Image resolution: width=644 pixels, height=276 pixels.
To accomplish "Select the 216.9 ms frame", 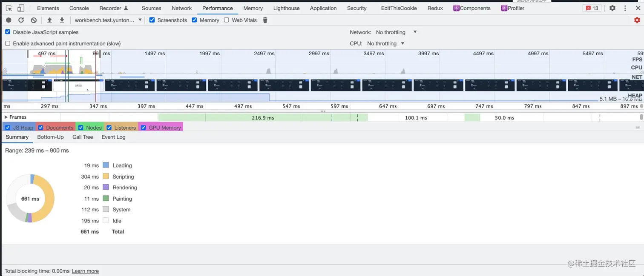I will click(x=263, y=117).
